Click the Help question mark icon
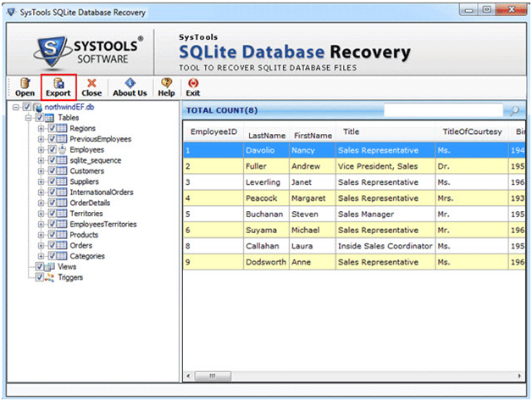The image size is (532, 401). pos(166,83)
